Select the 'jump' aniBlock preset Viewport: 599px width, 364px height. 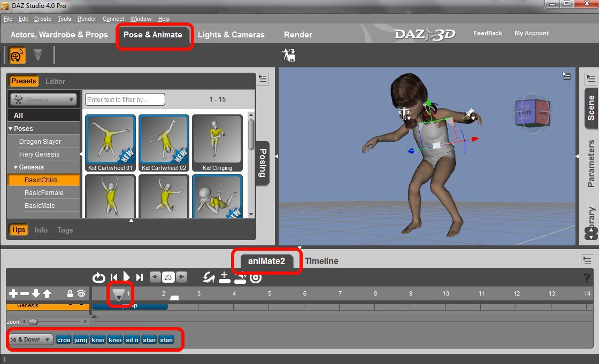coord(81,340)
